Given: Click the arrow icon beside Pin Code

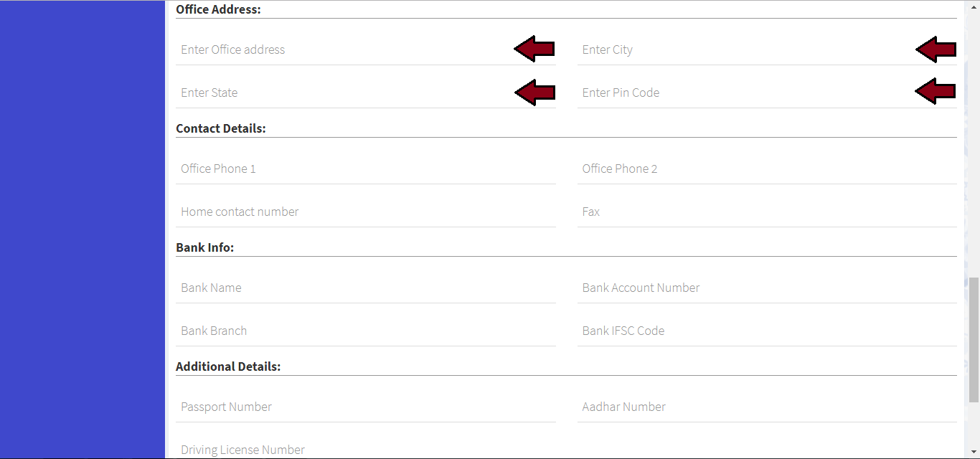Looking at the screenshot, I should click(x=936, y=92).
